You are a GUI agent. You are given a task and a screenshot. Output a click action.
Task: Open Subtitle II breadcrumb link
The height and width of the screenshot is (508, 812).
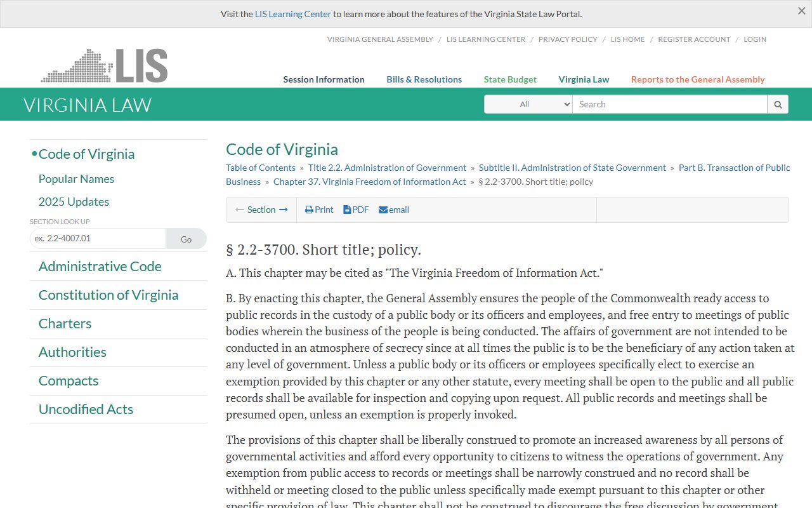click(x=572, y=168)
